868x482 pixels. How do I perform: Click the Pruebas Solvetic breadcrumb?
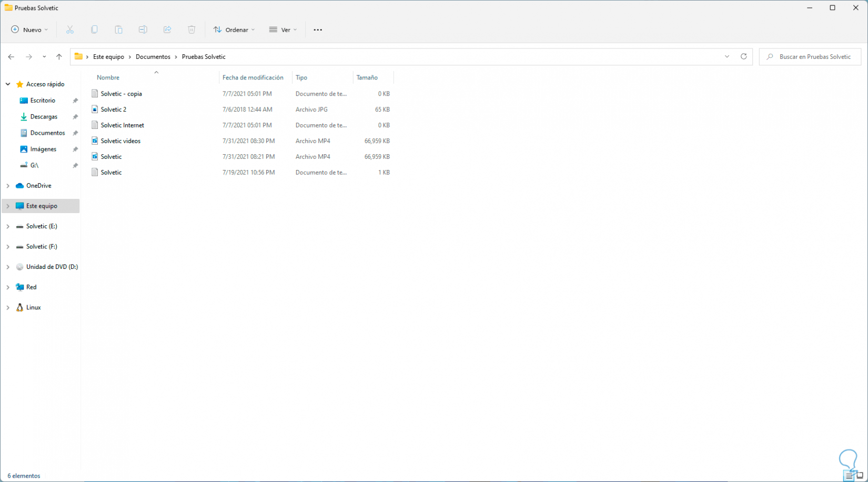click(x=204, y=57)
